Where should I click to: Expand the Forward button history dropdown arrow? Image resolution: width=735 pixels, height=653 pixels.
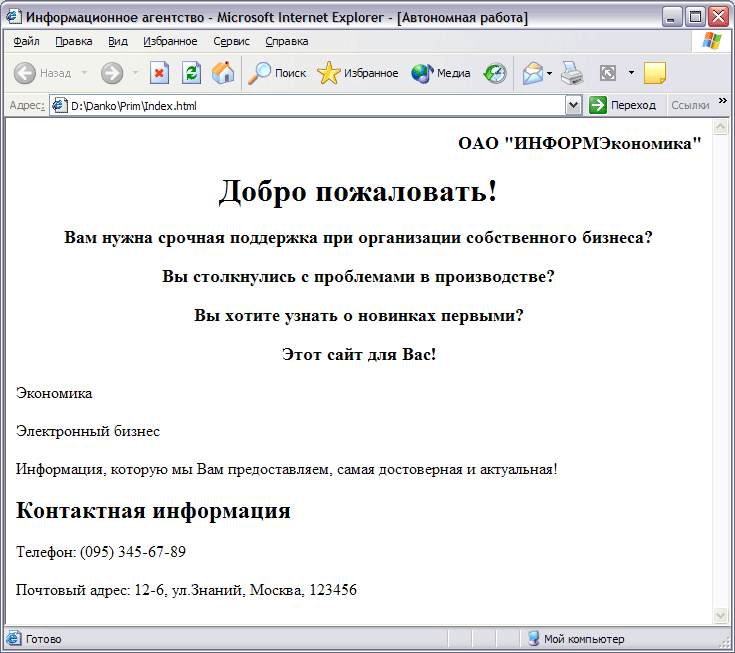click(135, 73)
